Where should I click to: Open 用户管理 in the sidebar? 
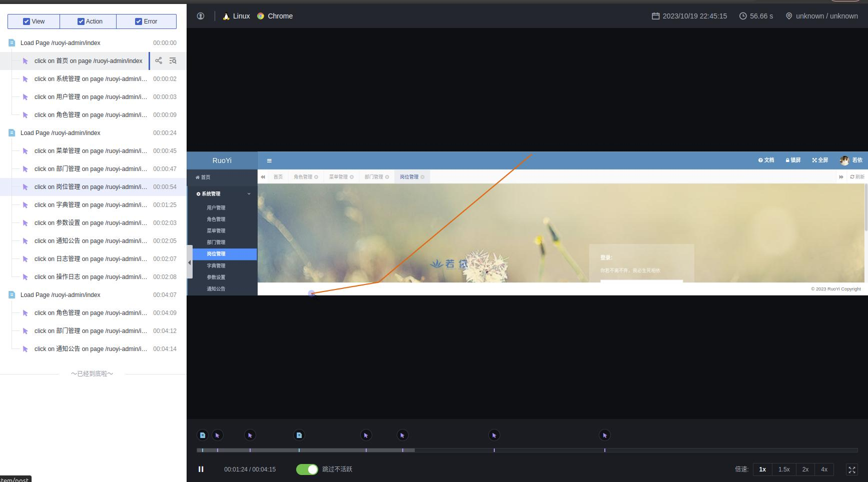216,208
